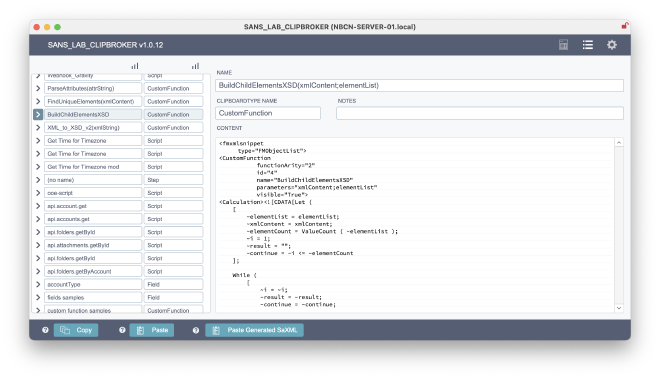Sort list by name column icon
Screen dimensions: 660x379
pos(135,66)
